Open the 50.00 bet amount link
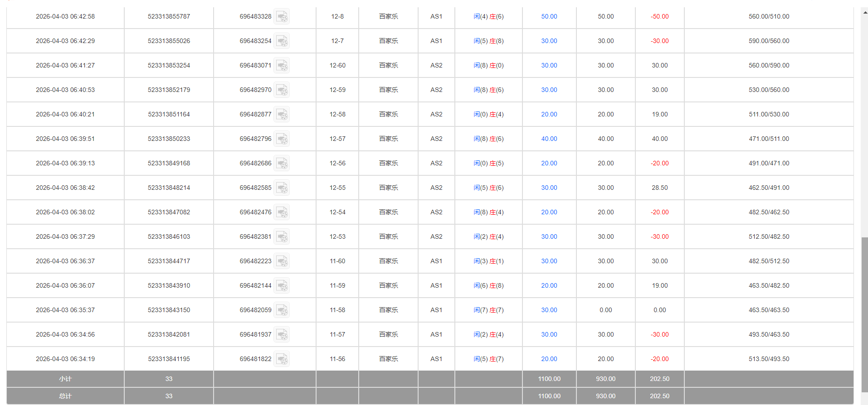The image size is (868, 405). 549,16
